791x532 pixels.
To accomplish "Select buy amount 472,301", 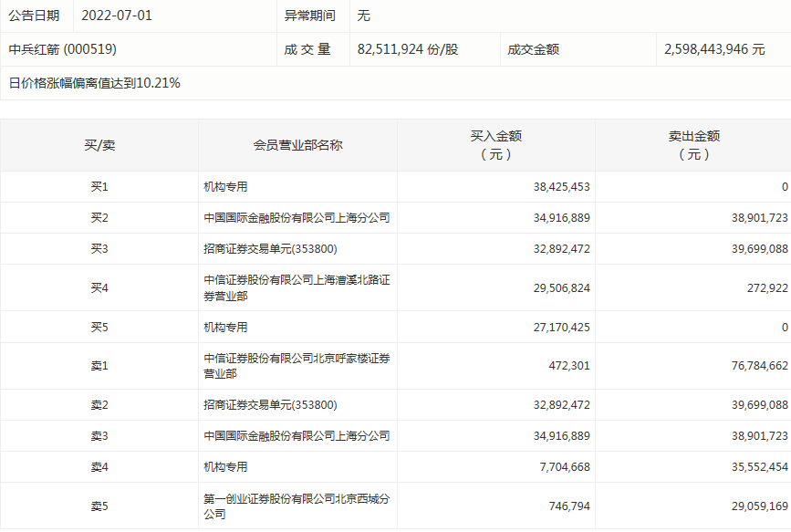I will click(x=569, y=366).
